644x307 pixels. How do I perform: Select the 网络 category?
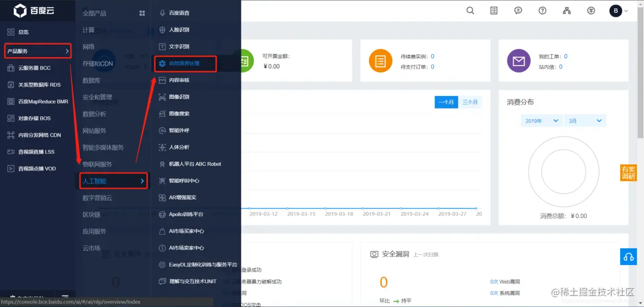coord(89,47)
